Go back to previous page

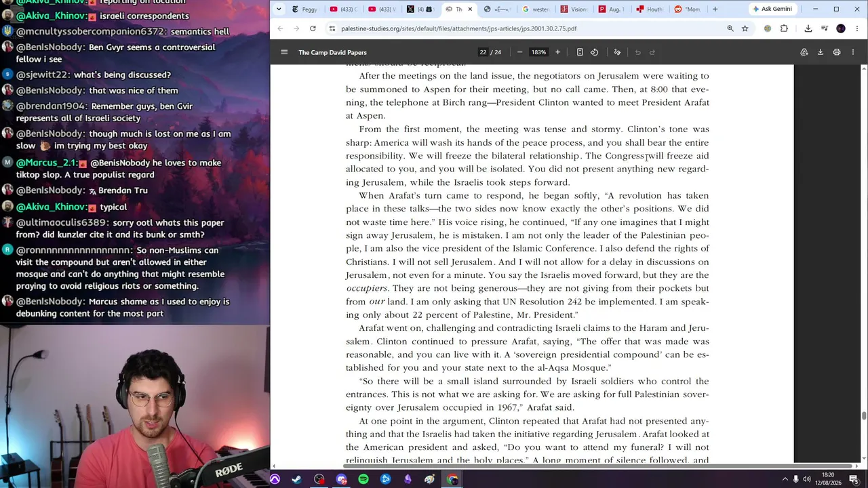click(x=280, y=28)
